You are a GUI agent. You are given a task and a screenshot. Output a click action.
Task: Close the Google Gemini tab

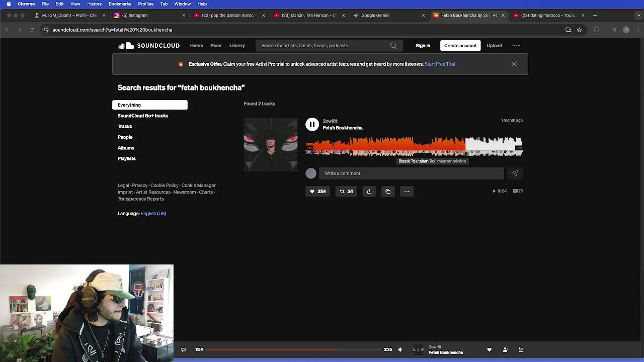tap(423, 16)
